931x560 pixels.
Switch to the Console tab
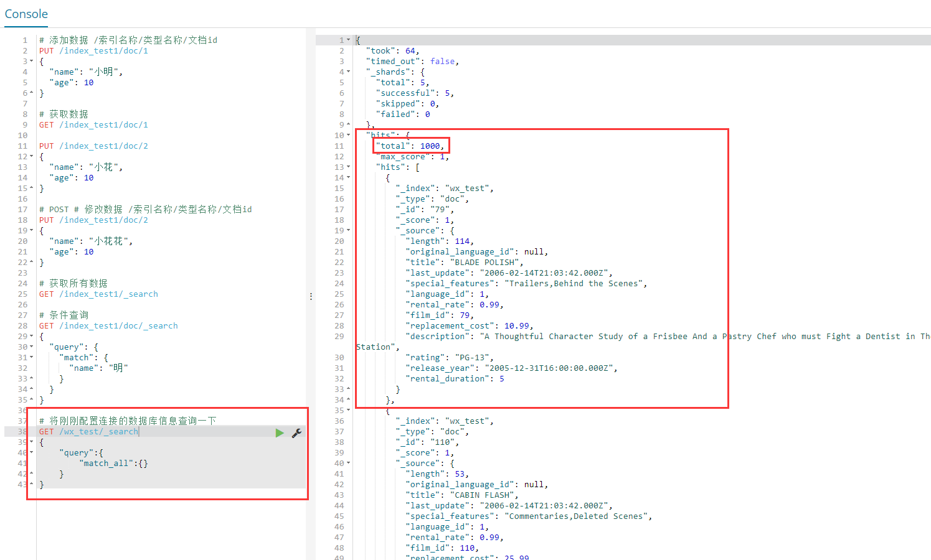(x=26, y=14)
